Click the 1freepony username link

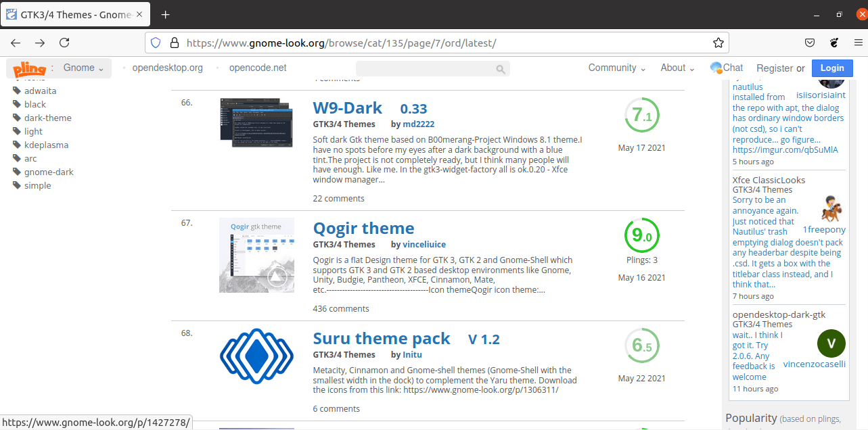pyautogui.click(x=824, y=229)
